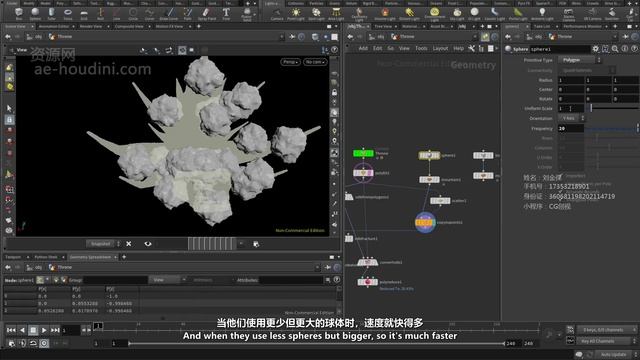640x360 pixels.
Task: Select the Box shelf tool
Action: click(18, 13)
